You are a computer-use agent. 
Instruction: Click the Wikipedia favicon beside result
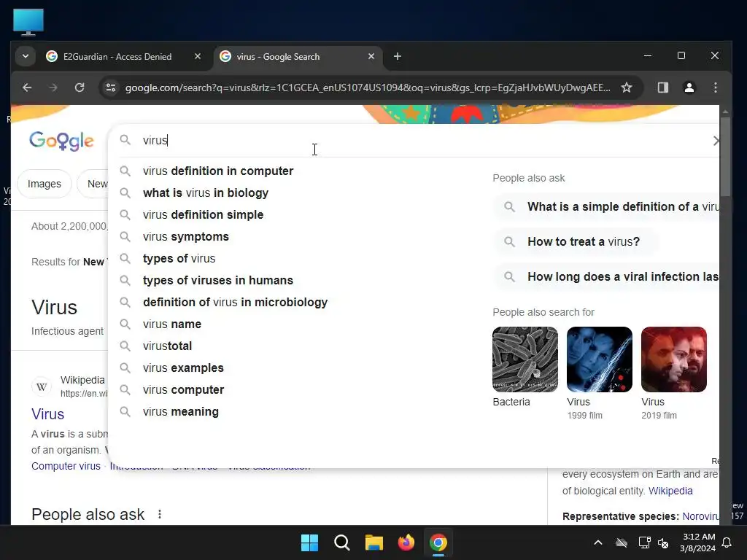coord(42,386)
